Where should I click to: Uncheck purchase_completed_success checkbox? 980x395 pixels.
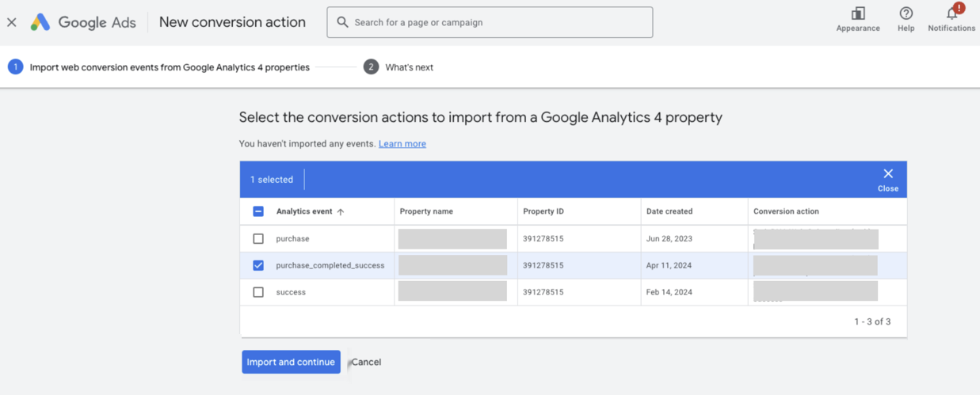pyautogui.click(x=258, y=265)
